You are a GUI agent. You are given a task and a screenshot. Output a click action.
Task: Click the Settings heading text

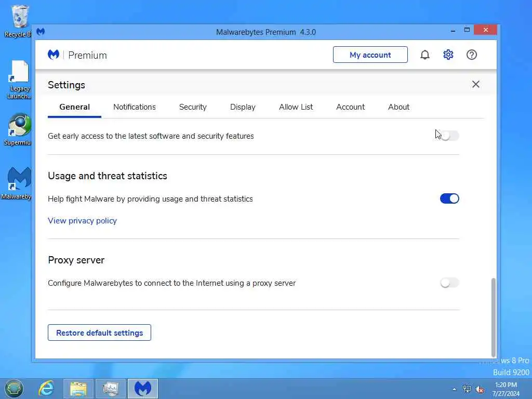66,85
